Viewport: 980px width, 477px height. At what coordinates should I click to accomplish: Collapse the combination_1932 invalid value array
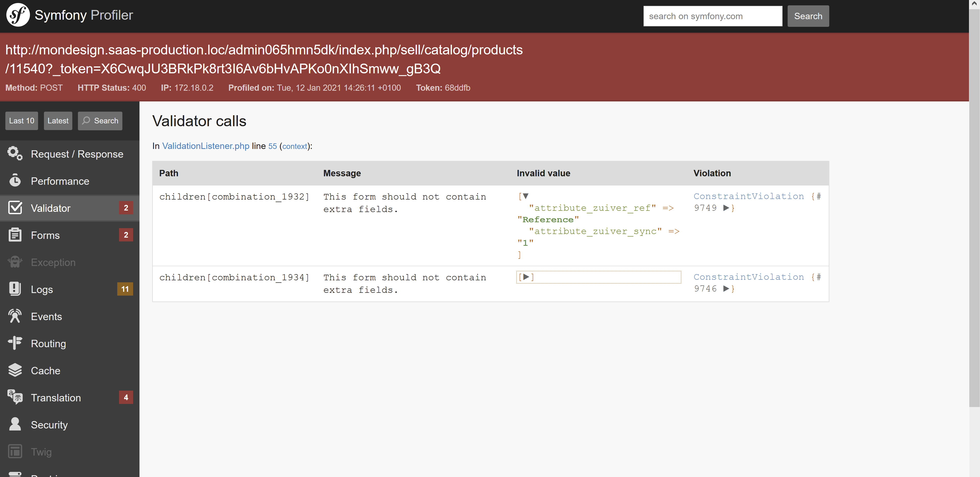click(x=526, y=196)
